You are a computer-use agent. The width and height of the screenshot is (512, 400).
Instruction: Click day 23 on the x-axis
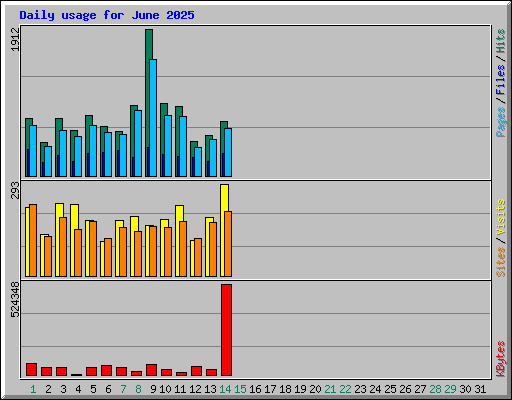(x=360, y=389)
